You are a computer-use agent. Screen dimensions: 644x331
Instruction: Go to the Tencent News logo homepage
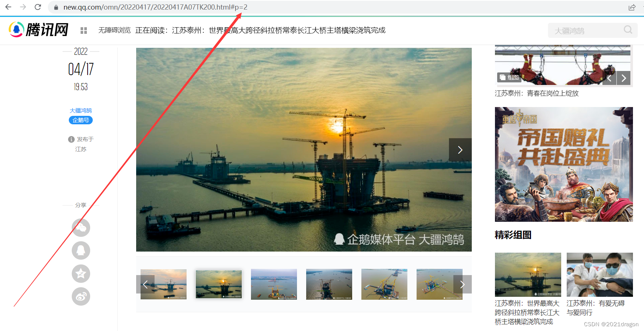(39, 30)
